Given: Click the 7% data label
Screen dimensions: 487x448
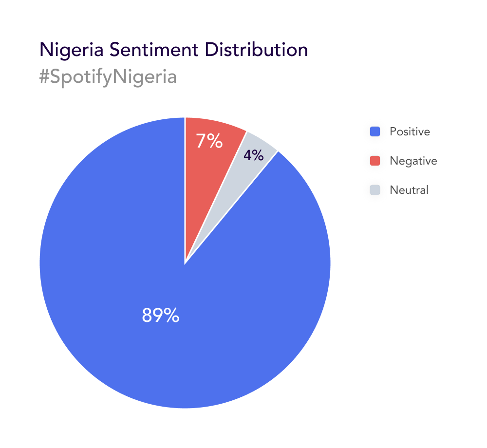Looking at the screenshot, I should coord(209,141).
